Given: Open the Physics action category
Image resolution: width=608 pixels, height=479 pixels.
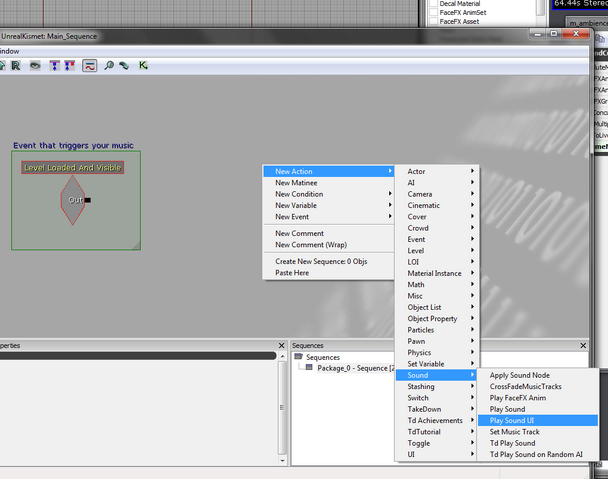Looking at the screenshot, I should tap(437, 353).
